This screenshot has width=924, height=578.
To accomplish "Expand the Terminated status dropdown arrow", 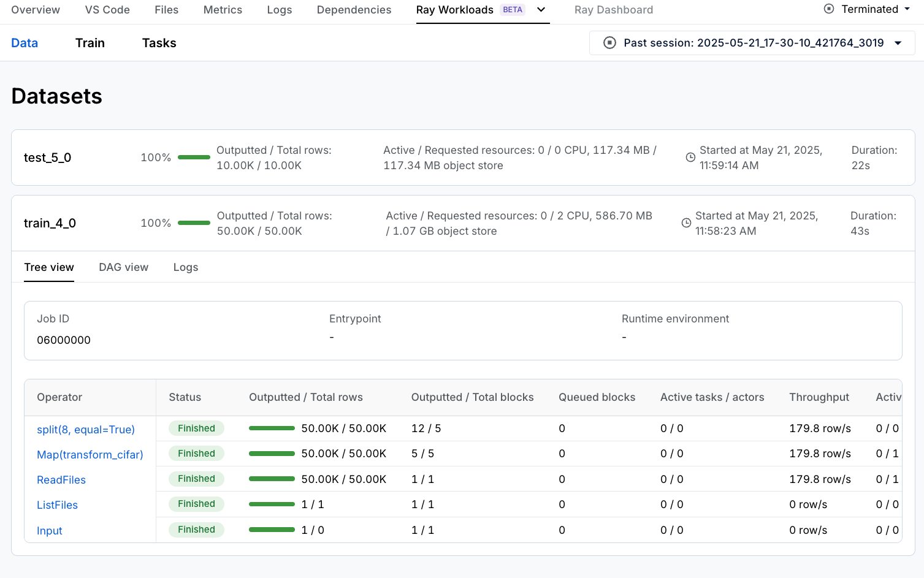I will tap(907, 9).
